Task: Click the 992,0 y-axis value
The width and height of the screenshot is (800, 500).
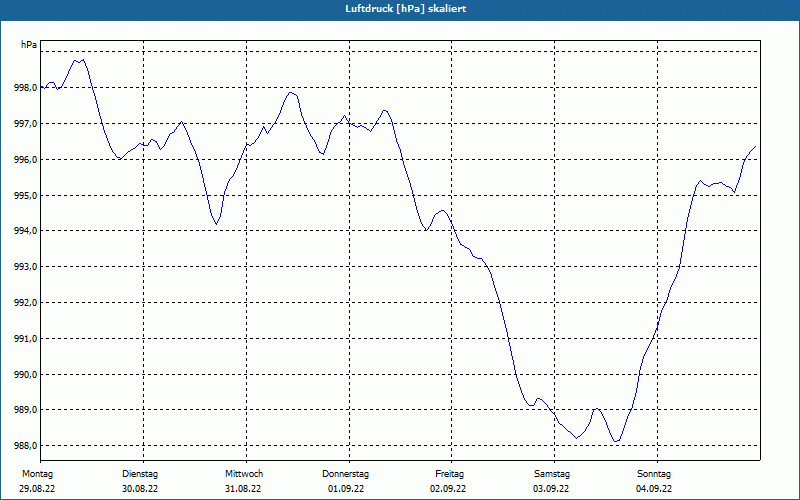Action: [x=26, y=303]
